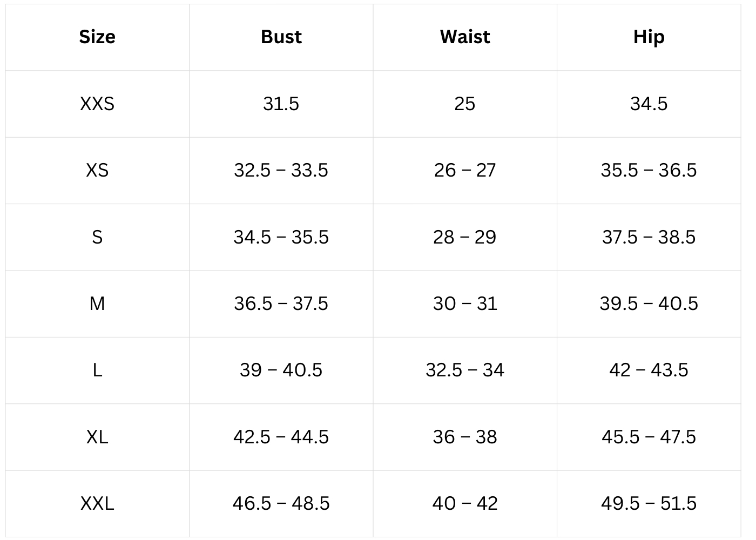756x540 pixels.
Task: Select the L bust range 39 – 40.5
Action: click(281, 370)
